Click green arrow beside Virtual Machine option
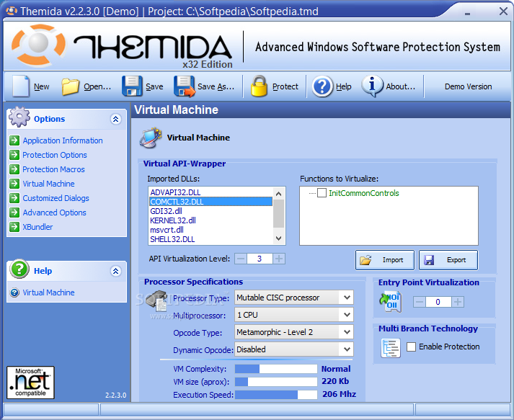This screenshot has width=514, height=420. [14, 184]
